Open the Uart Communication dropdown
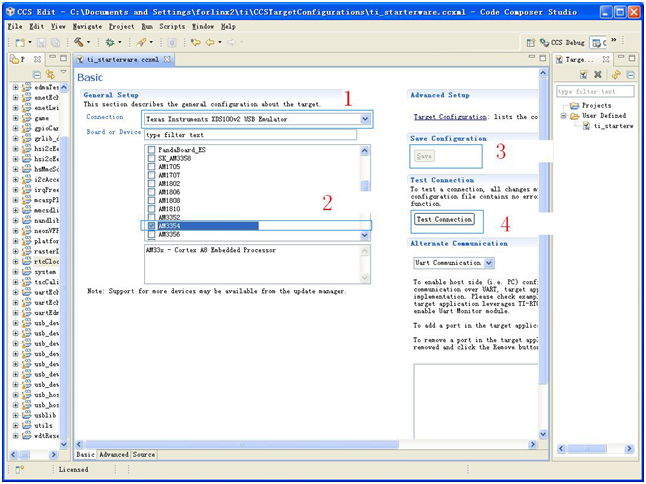Screen dimensions: 646x484 click(x=489, y=263)
